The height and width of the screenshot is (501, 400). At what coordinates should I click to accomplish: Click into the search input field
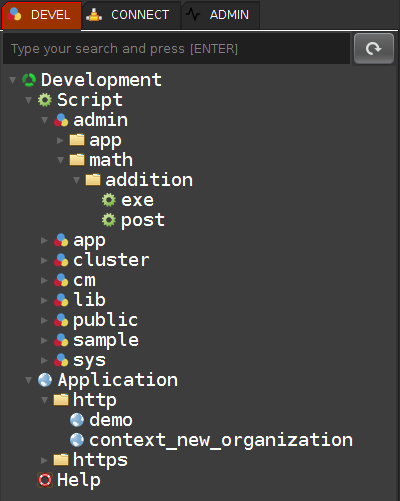point(177,49)
